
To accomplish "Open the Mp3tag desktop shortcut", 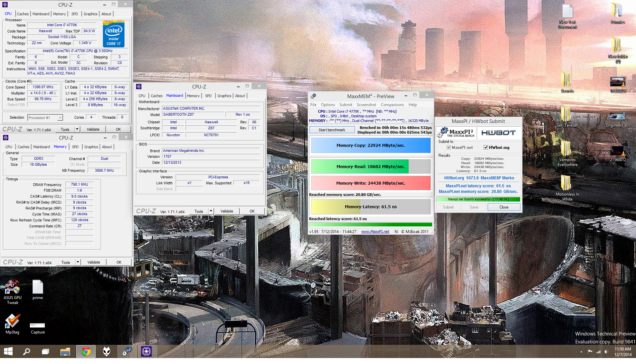I will 12,324.
